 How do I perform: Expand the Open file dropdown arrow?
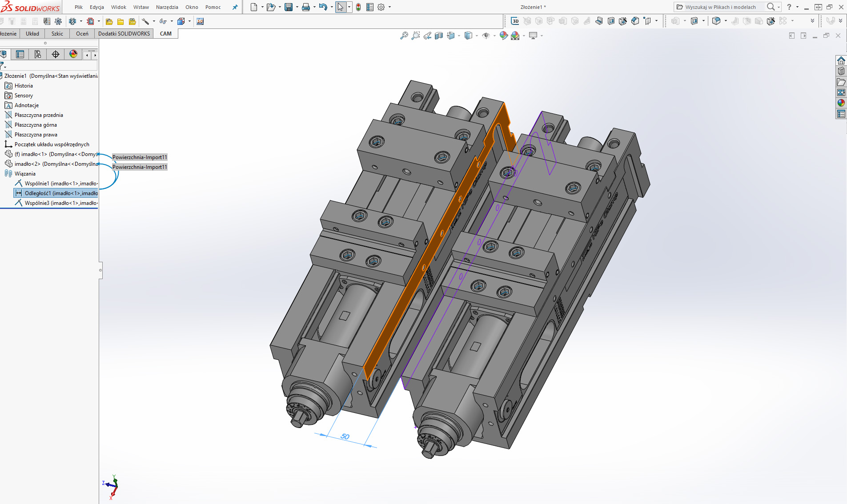click(x=280, y=7)
